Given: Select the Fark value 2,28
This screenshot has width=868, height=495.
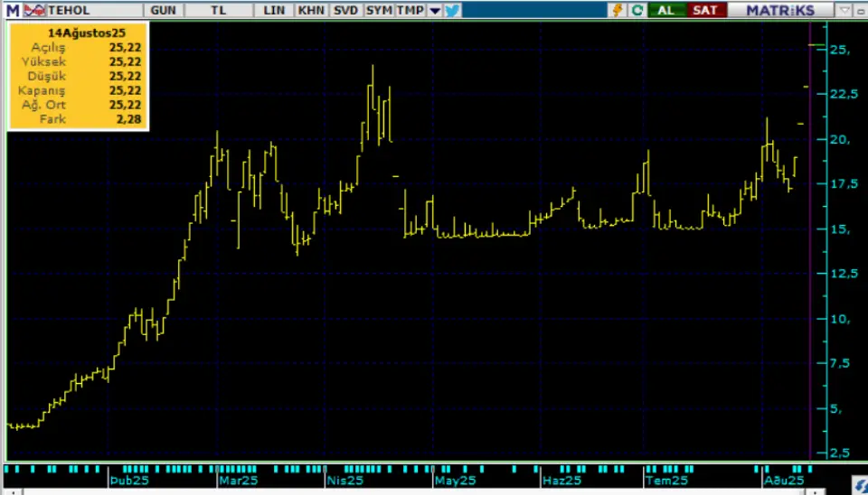Looking at the screenshot, I should [129, 119].
